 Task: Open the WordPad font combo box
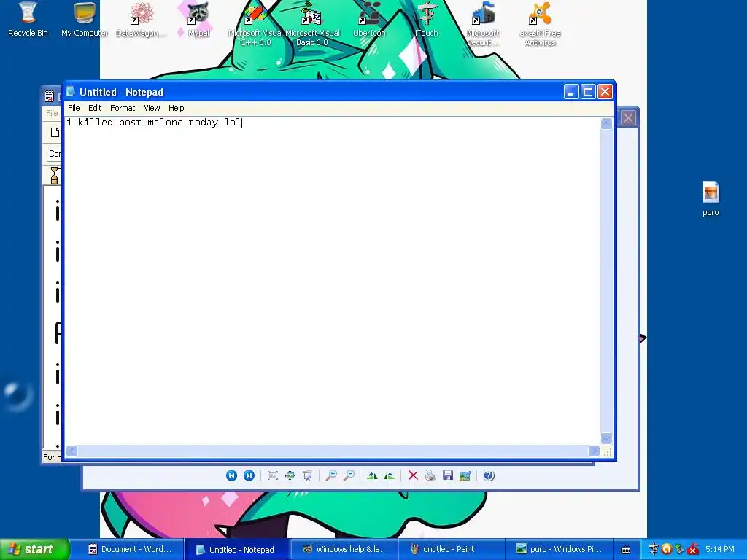pyautogui.click(x=54, y=154)
